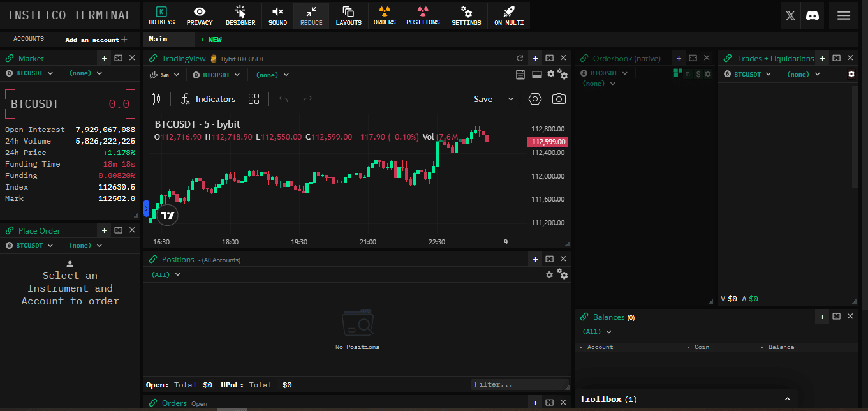Screen dimensions: 868x411
Task: Toggle the Orderbook grouping squares icon
Action: [x=678, y=73]
